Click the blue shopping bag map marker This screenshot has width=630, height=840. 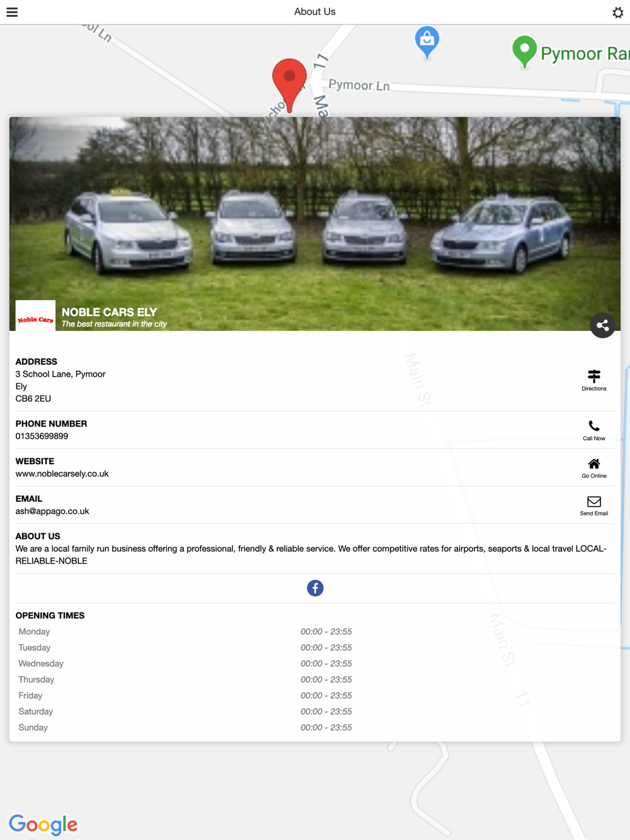pos(427,42)
